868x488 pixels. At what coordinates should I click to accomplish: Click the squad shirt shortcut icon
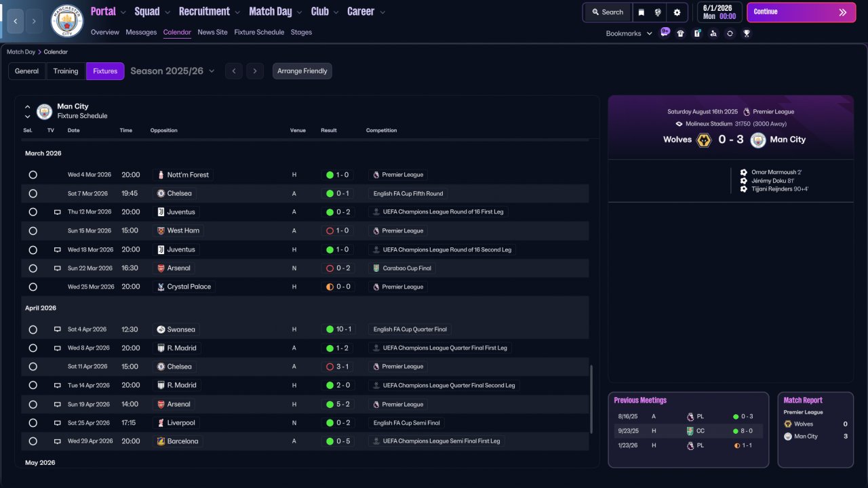[681, 33]
